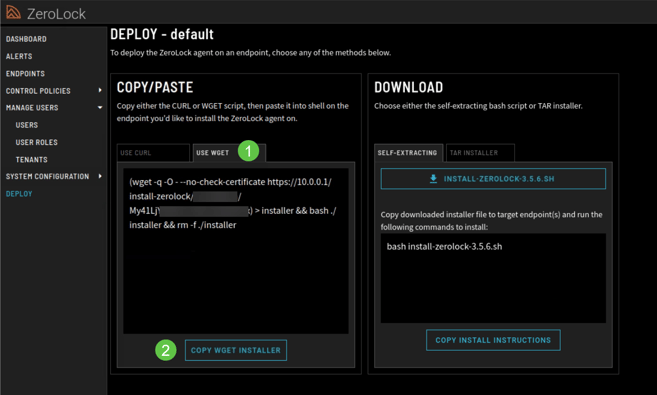Image resolution: width=657 pixels, height=395 pixels.
Task: Open Users under Manage Users
Action: click(x=27, y=125)
